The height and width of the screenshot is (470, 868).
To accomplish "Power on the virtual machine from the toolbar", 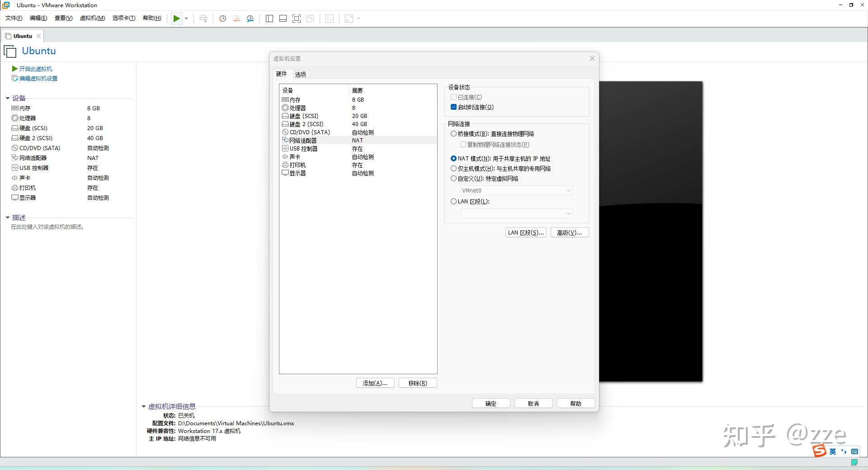I will pyautogui.click(x=176, y=19).
